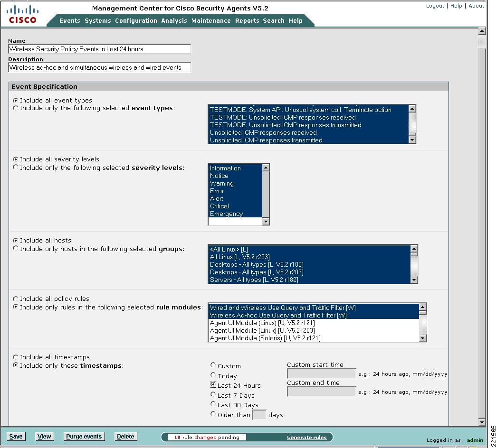
Task: Click the main page scroll-down arrow
Action: pyautogui.click(x=482, y=422)
